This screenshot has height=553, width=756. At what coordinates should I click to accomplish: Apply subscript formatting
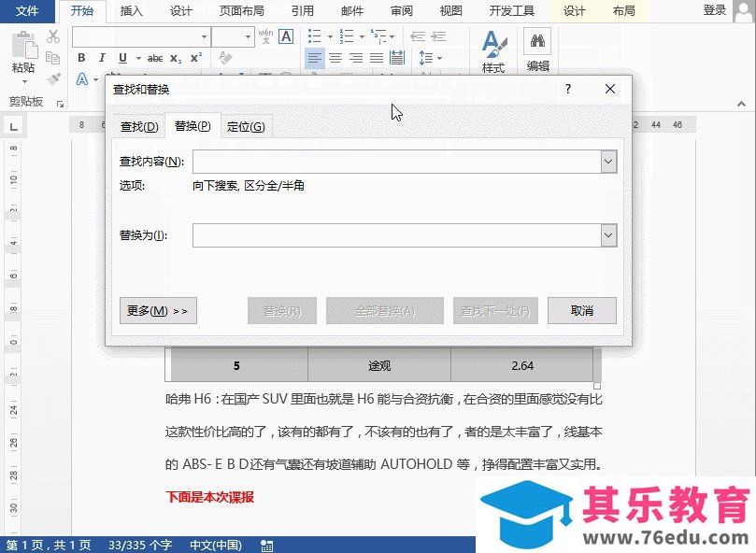[176, 58]
